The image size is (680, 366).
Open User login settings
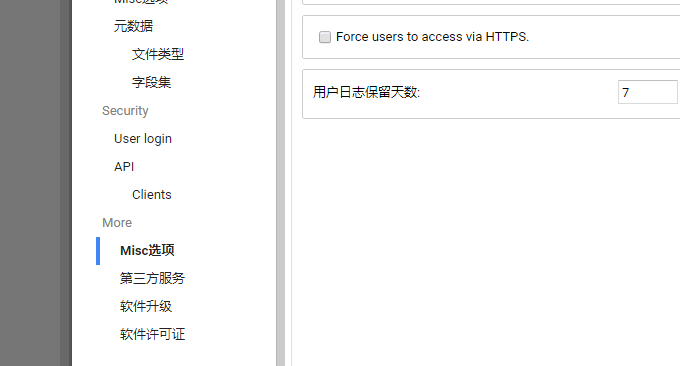(x=143, y=139)
